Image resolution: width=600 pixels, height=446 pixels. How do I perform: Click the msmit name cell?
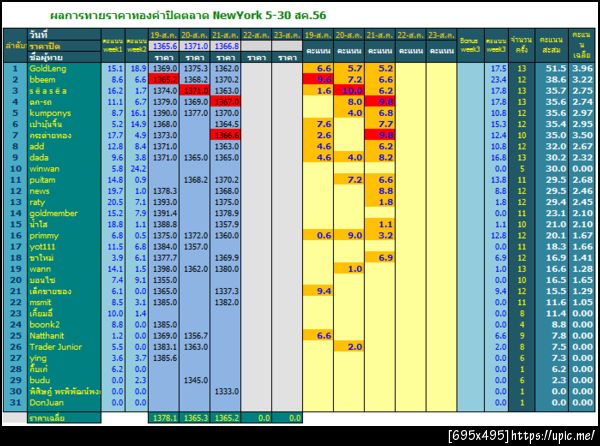64,302
